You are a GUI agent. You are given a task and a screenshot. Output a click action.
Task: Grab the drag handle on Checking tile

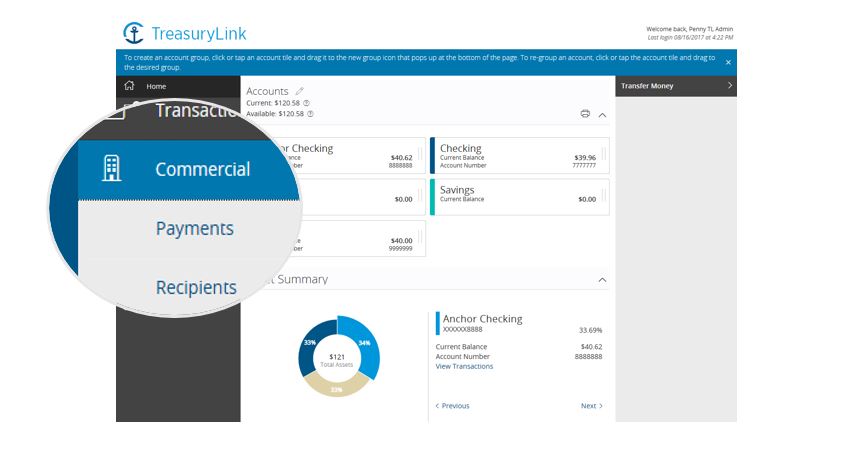click(604, 155)
